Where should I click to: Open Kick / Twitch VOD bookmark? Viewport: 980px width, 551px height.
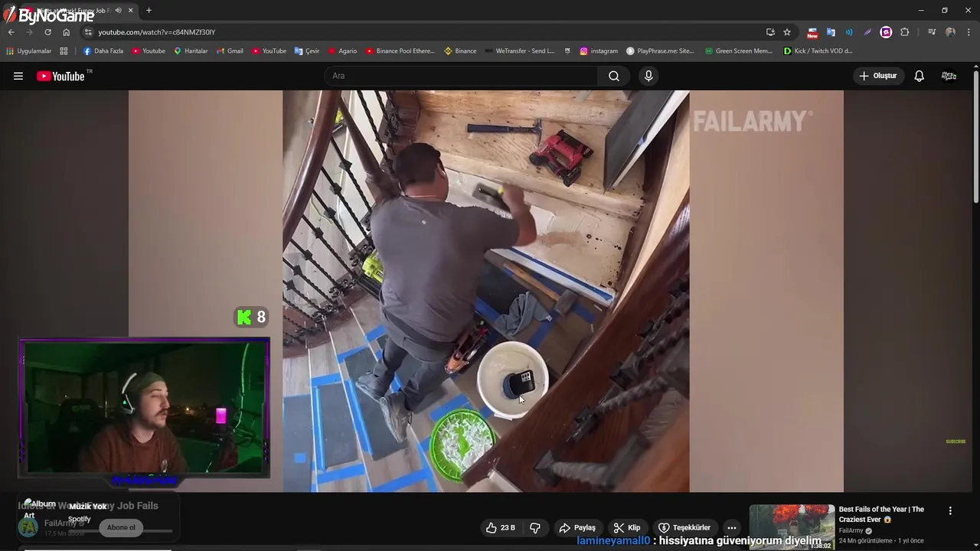pyautogui.click(x=818, y=51)
